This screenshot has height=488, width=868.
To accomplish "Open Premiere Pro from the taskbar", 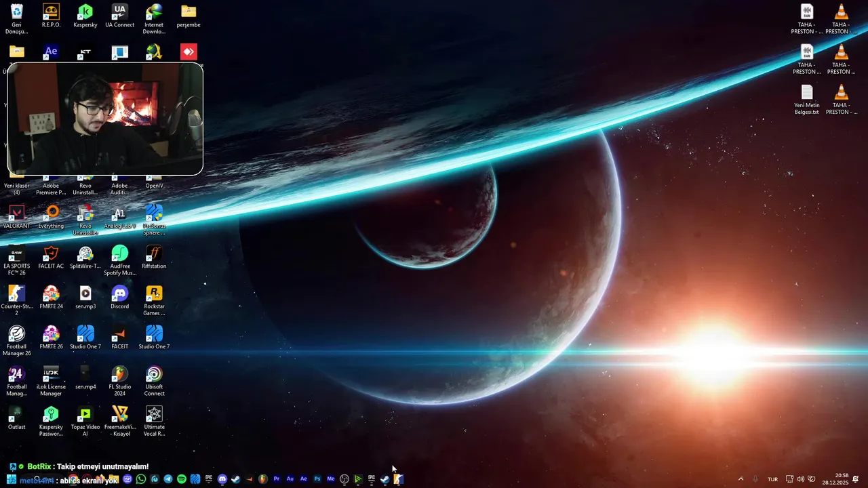I will click(x=277, y=479).
